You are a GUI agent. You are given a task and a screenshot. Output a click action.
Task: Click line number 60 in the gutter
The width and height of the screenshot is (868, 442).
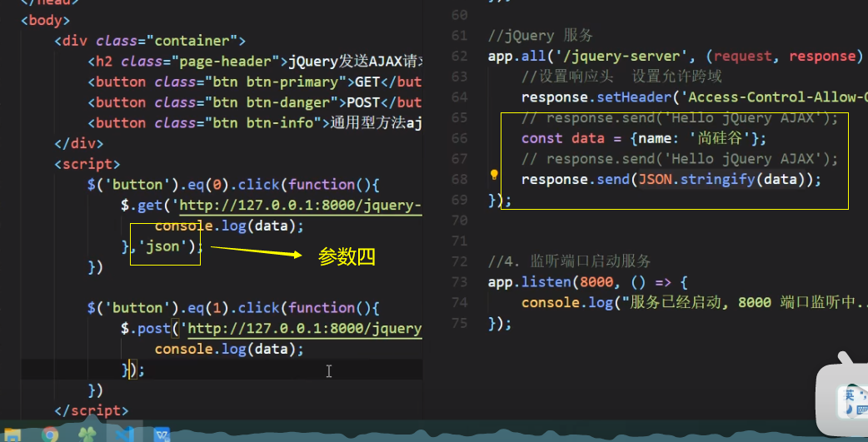459,15
